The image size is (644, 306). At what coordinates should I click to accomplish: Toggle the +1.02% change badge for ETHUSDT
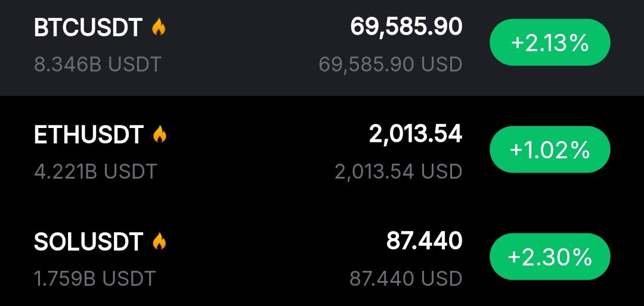click(549, 151)
